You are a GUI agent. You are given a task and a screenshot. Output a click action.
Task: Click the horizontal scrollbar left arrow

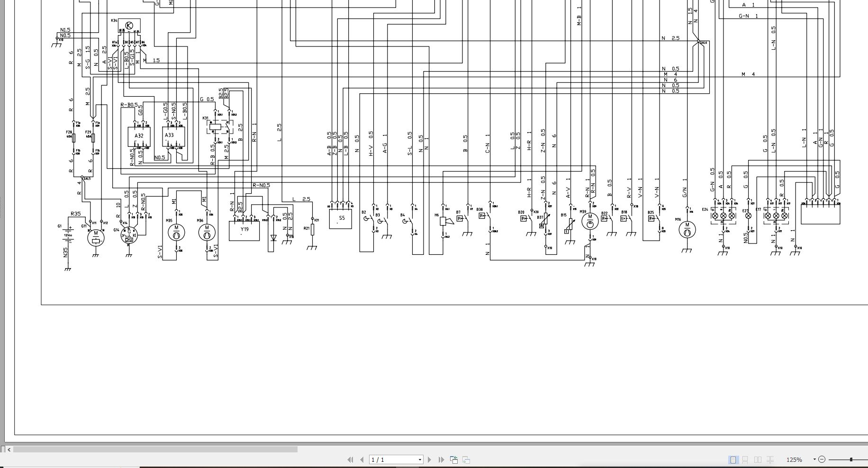pos(9,450)
